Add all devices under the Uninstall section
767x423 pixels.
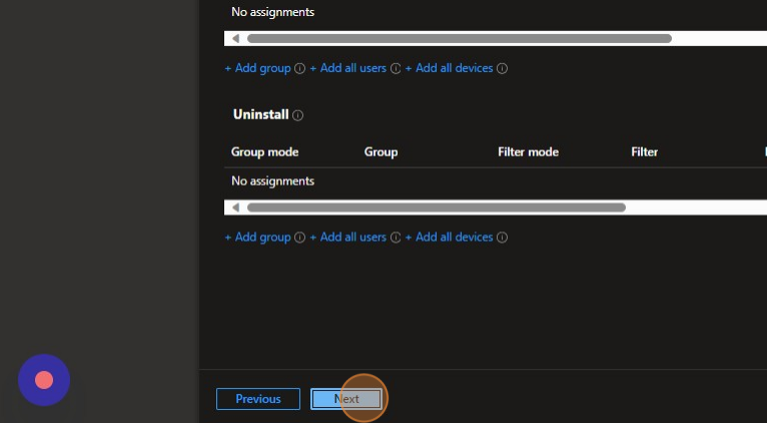click(x=450, y=238)
